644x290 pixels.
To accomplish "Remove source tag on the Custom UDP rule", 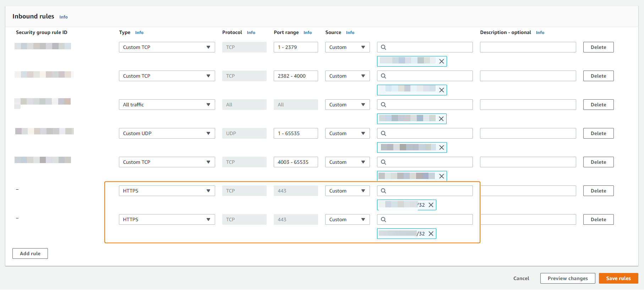I will tap(441, 147).
